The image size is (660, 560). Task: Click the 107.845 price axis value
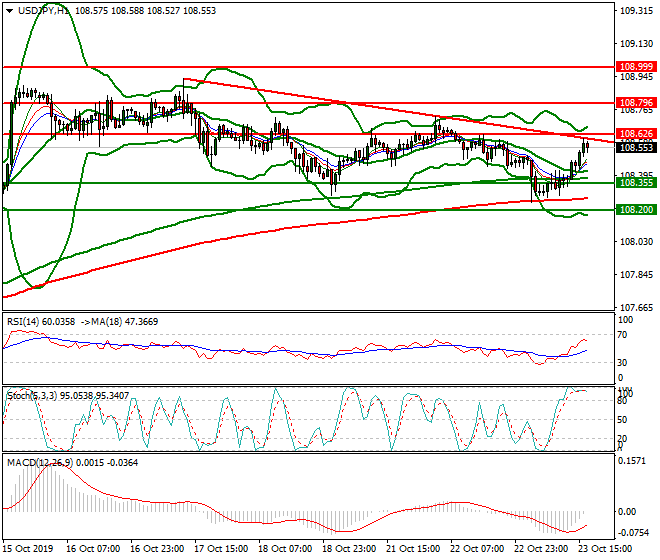point(636,275)
